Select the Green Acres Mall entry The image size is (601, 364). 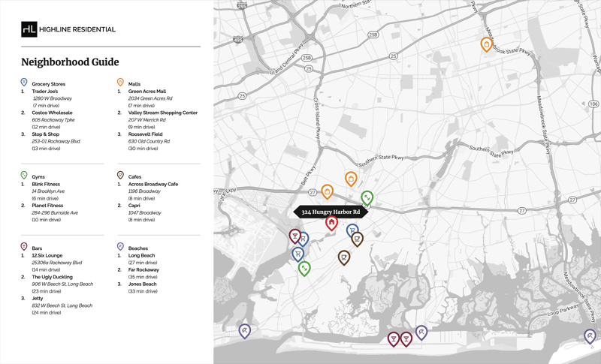147,92
